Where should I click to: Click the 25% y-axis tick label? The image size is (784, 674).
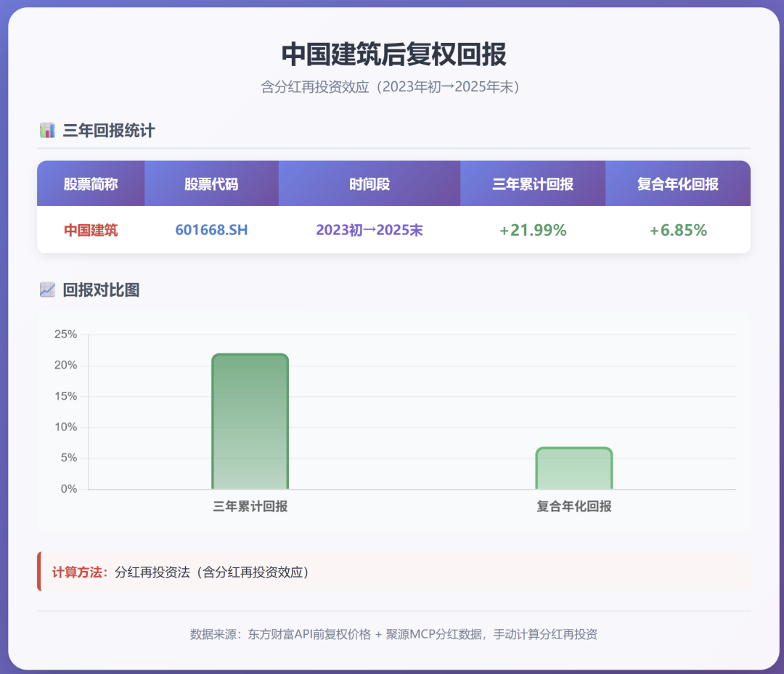click(x=65, y=334)
